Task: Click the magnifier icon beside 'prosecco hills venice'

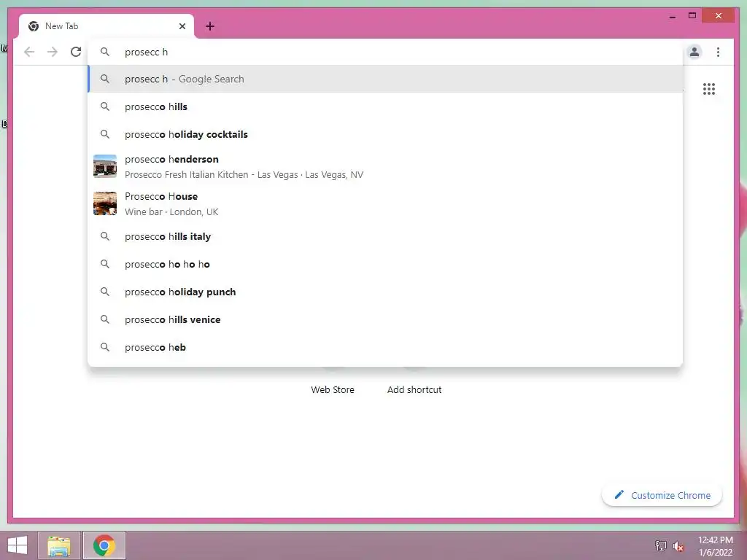Action: pyautogui.click(x=105, y=319)
